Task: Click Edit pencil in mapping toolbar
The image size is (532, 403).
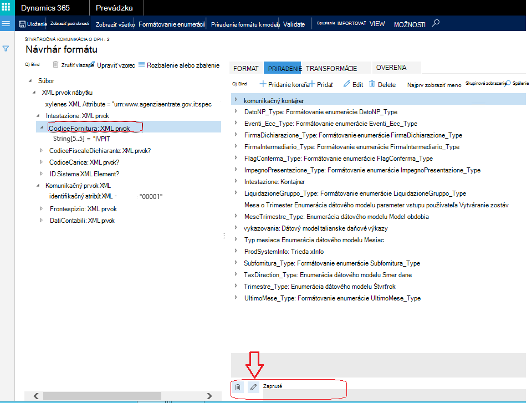Action: [x=353, y=85]
